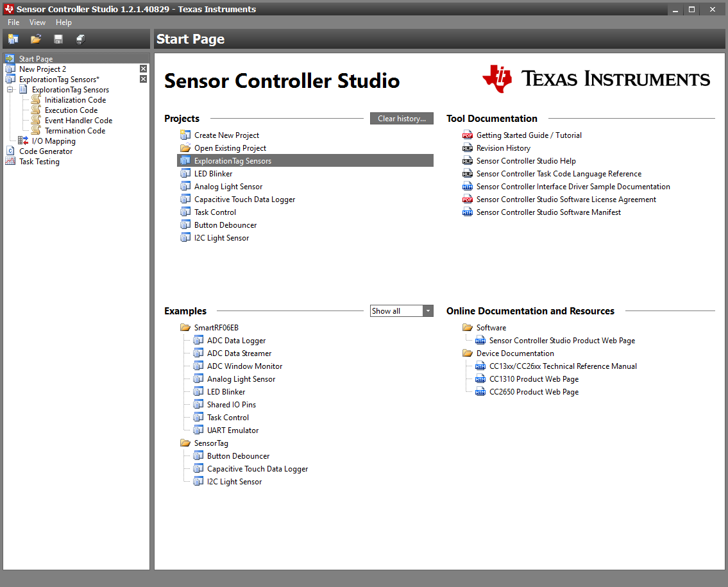The image size is (728, 587).
Task: Open the View menu
Action: 37,22
